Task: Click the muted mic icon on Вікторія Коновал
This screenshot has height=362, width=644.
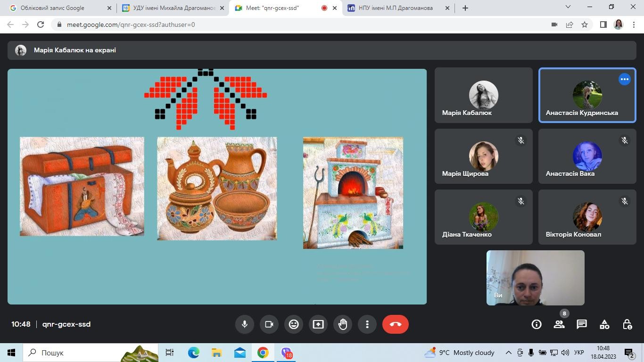Action: tap(625, 201)
